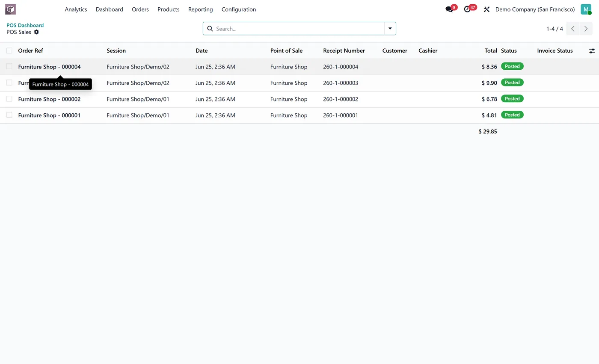Click receipt number 260-1-000002
599x364 pixels.
pyautogui.click(x=341, y=99)
